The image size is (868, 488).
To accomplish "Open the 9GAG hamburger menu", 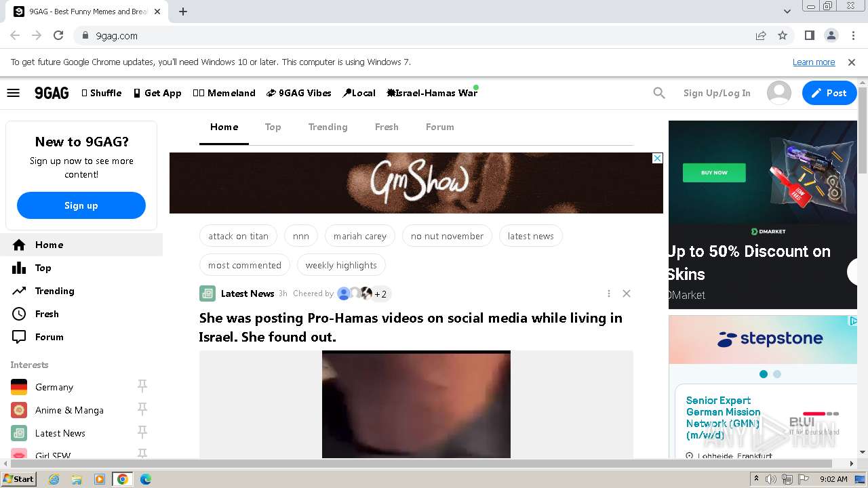I will (x=13, y=93).
